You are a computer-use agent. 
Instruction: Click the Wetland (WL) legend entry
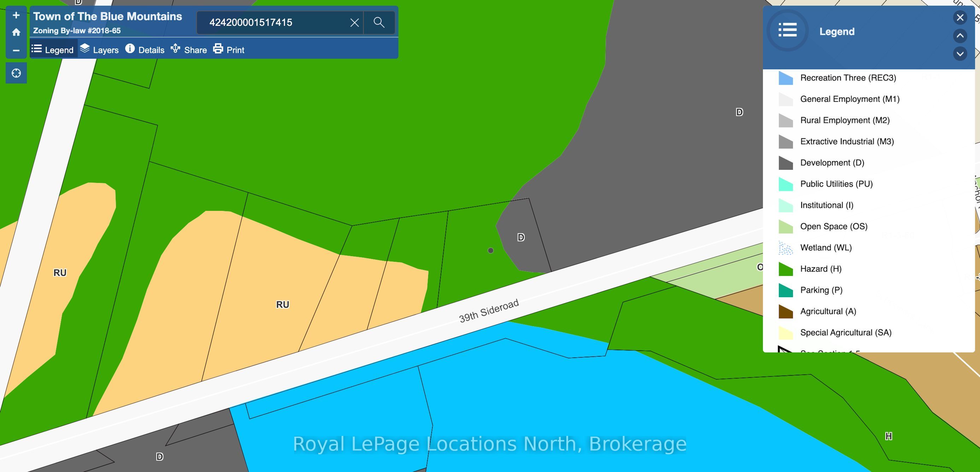click(x=826, y=248)
